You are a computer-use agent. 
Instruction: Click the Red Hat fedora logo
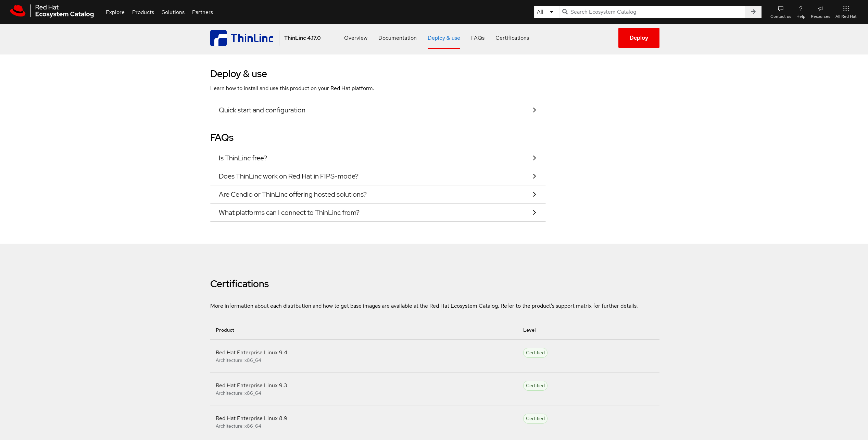18,11
